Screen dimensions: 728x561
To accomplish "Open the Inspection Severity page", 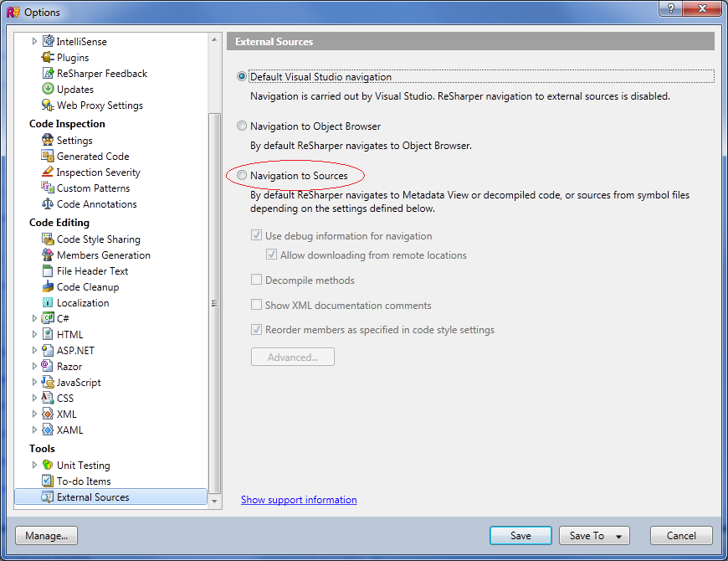I will click(x=99, y=172).
